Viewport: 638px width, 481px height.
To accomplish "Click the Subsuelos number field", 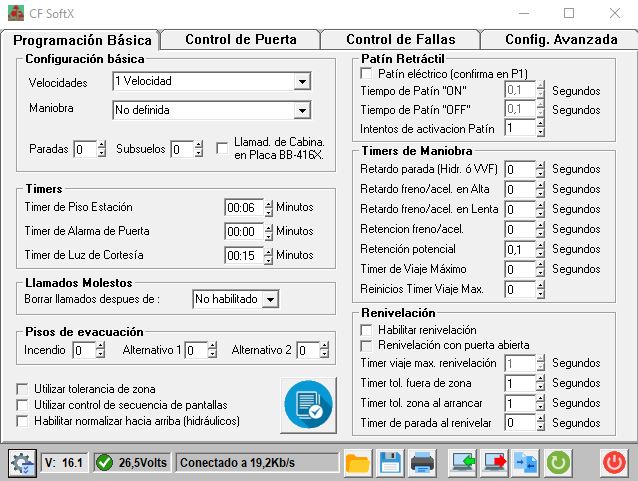I will [x=182, y=149].
